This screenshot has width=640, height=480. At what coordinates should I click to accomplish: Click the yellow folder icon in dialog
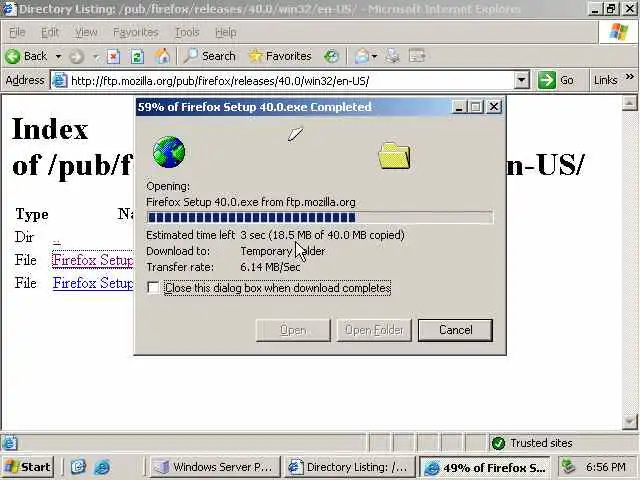394,156
